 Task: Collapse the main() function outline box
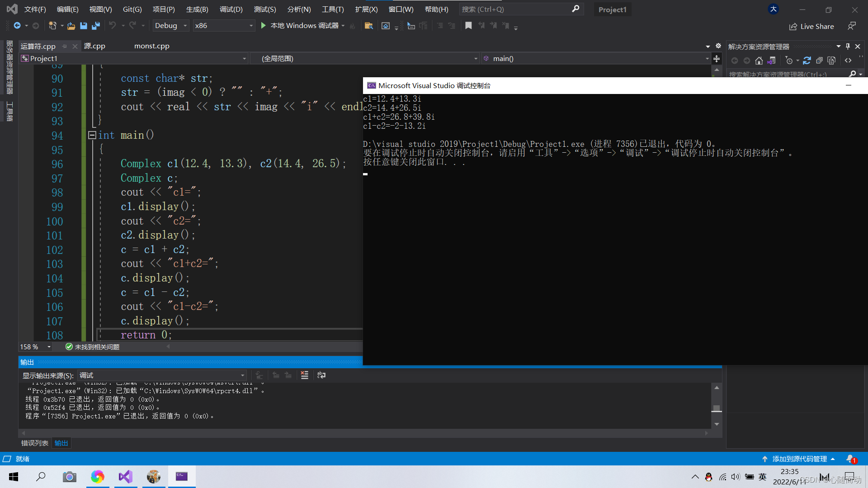pos(92,135)
